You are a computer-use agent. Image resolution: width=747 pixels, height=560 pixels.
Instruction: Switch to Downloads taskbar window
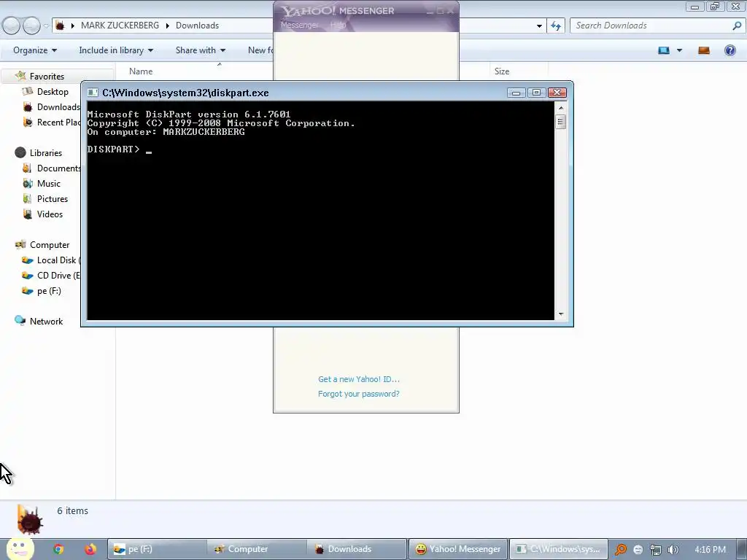pyautogui.click(x=356, y=549)
